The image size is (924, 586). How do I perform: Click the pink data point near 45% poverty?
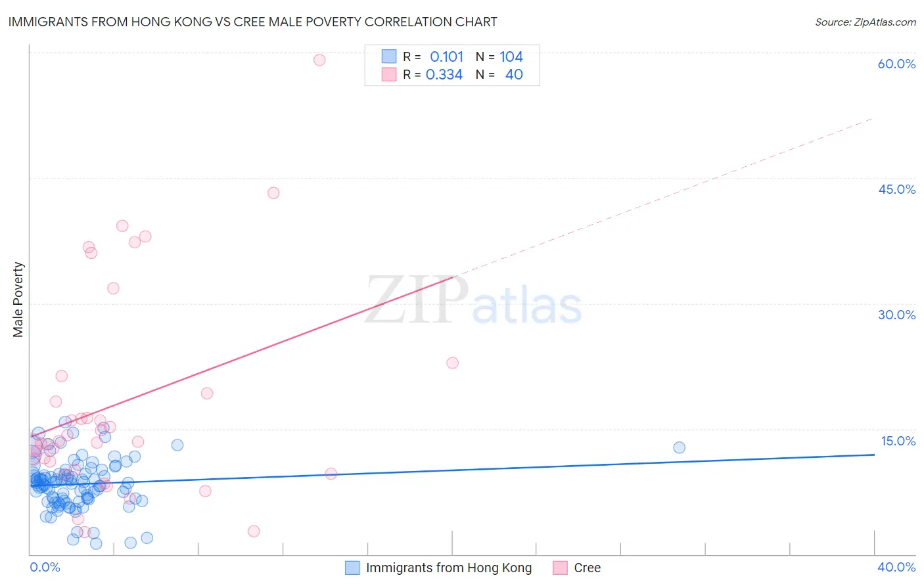[273, 192]
